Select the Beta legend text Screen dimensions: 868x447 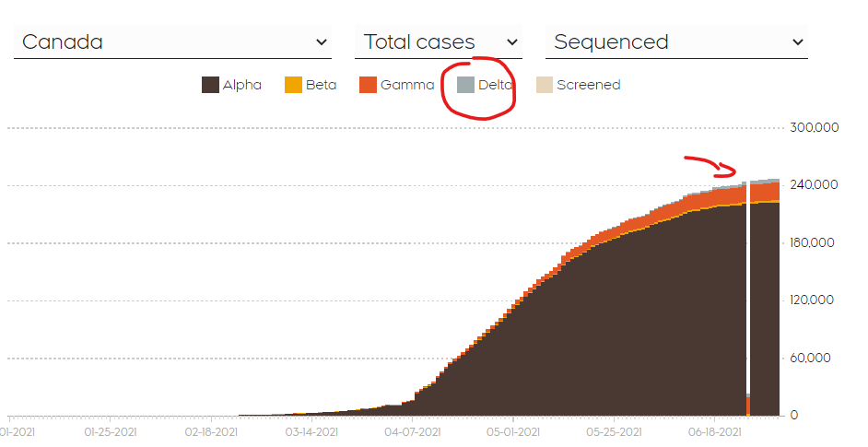[x=321, y=85]
